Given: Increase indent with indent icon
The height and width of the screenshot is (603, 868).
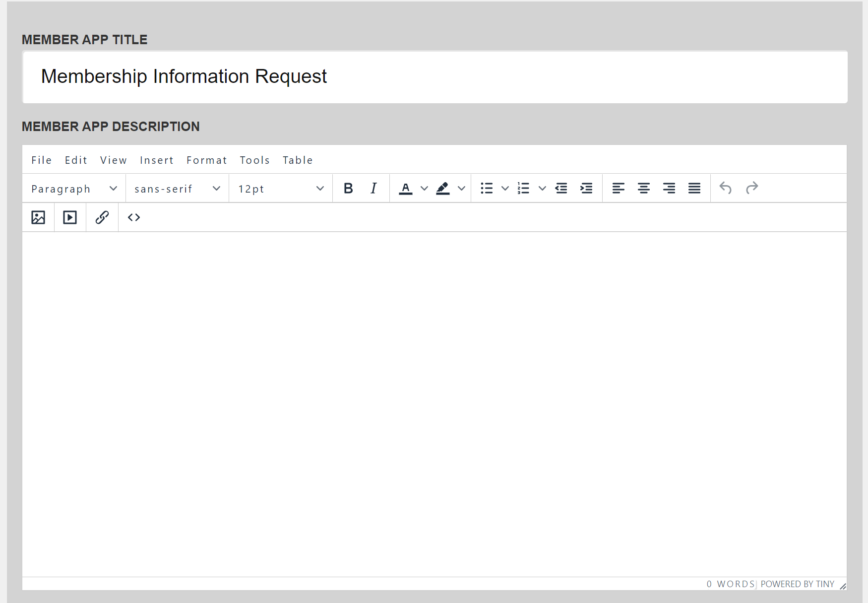Looking at the screenshot, I should point(586,188).
